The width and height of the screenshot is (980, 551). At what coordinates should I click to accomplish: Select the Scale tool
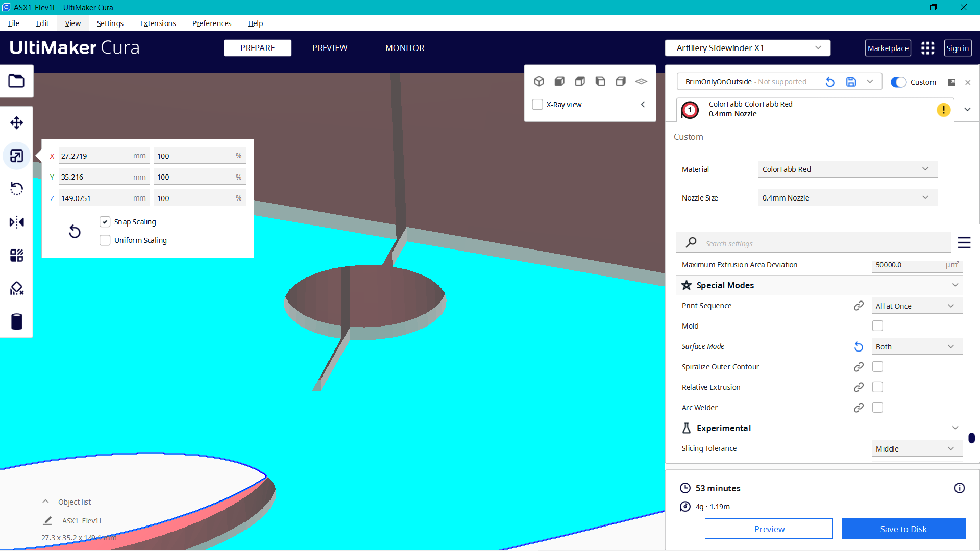[x=16, y=156]
